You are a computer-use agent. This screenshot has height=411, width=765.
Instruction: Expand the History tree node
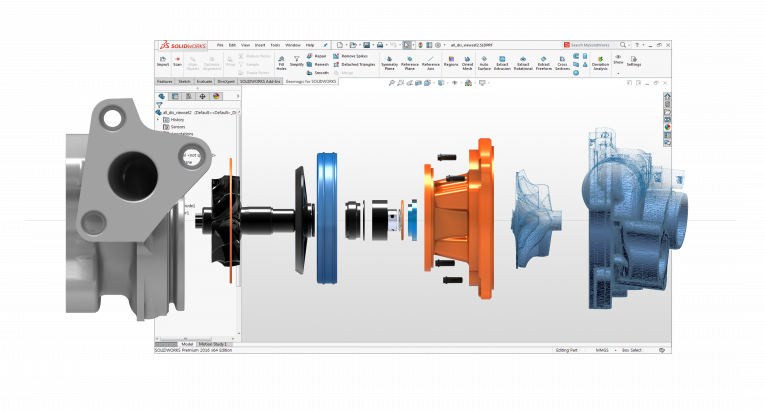pos(157,120)
